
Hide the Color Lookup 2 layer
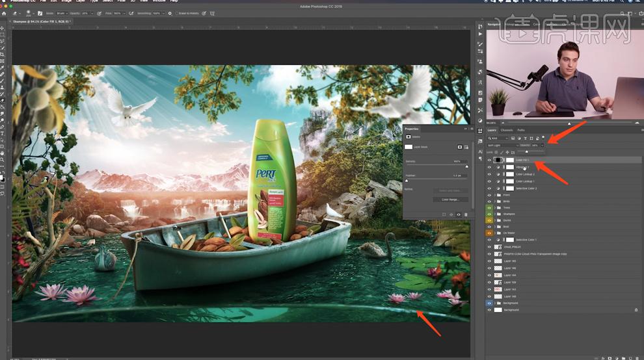pyautogui.click(x=489, y=174)
